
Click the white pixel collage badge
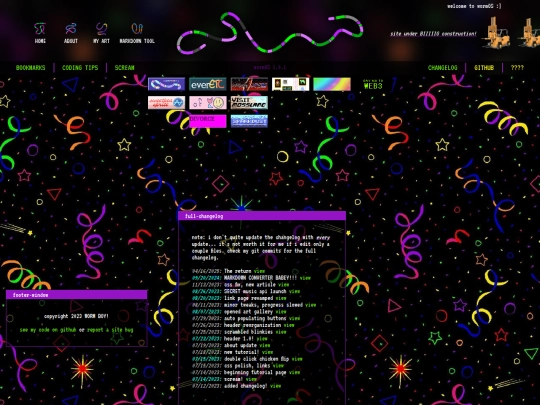point(290,84)
